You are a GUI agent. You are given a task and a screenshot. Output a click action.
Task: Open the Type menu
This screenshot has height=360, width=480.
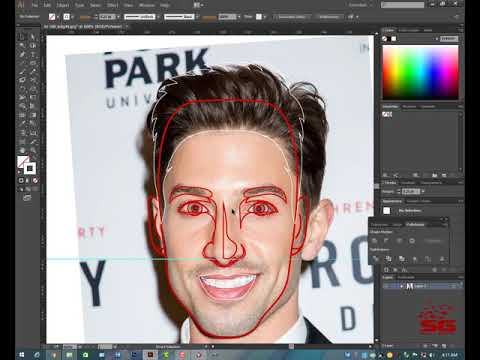tap(79, 5)
